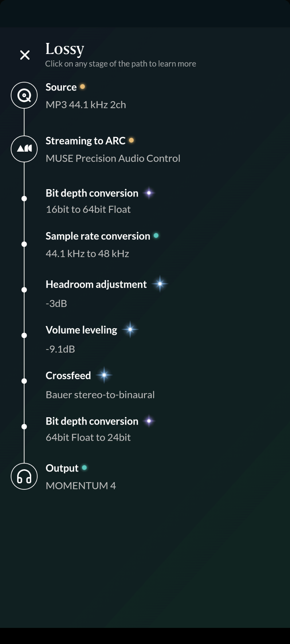Open Streaming to ARC stage info
290x644 pixels.
[113, 149]
